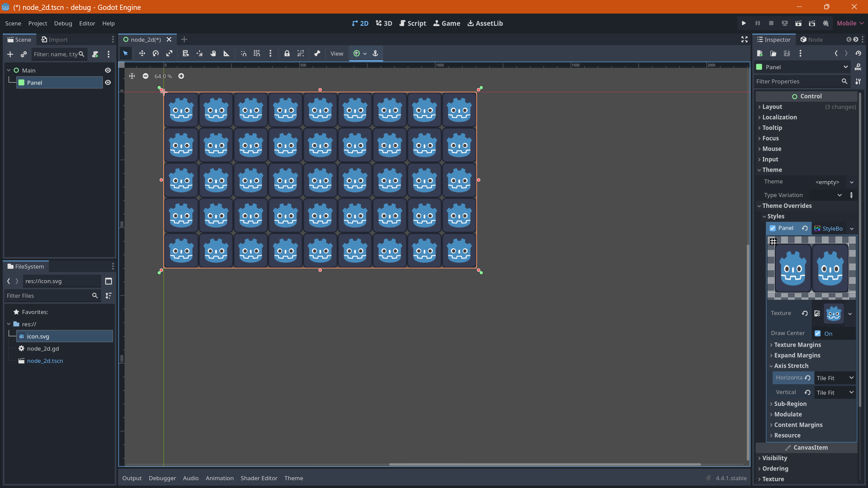
Task: Toggle split mode in FileSystem dock
Action: (109, 281)
